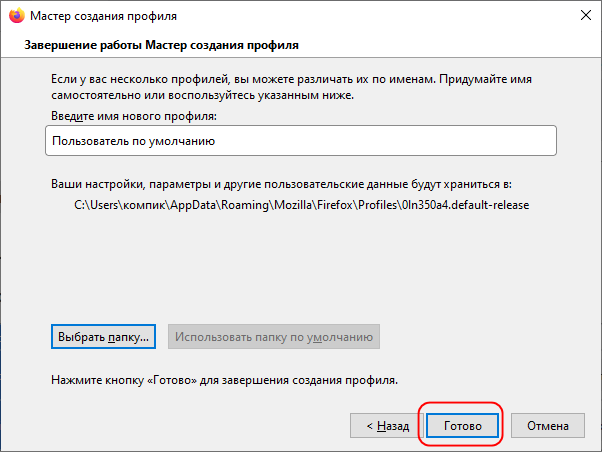The image size is (602, 452).
Task: Click the 'Ваши настройки, параметры' description line
Action: click(x=281, y=184)
